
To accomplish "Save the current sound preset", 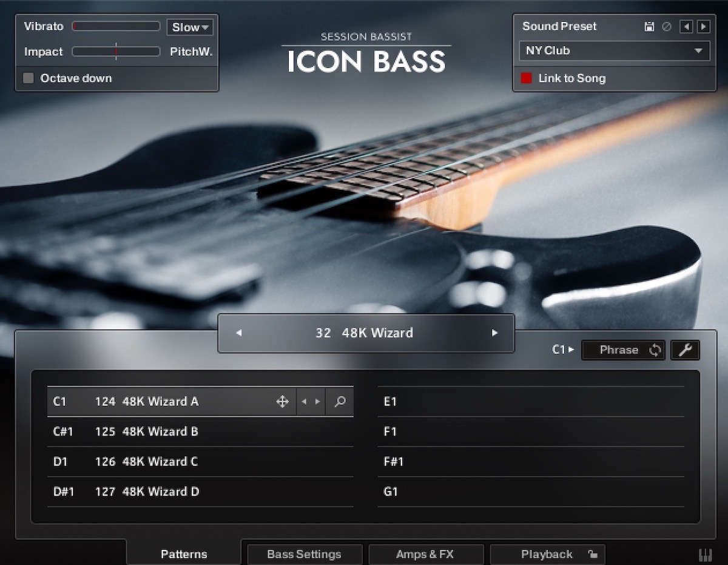I will point(649,27).
